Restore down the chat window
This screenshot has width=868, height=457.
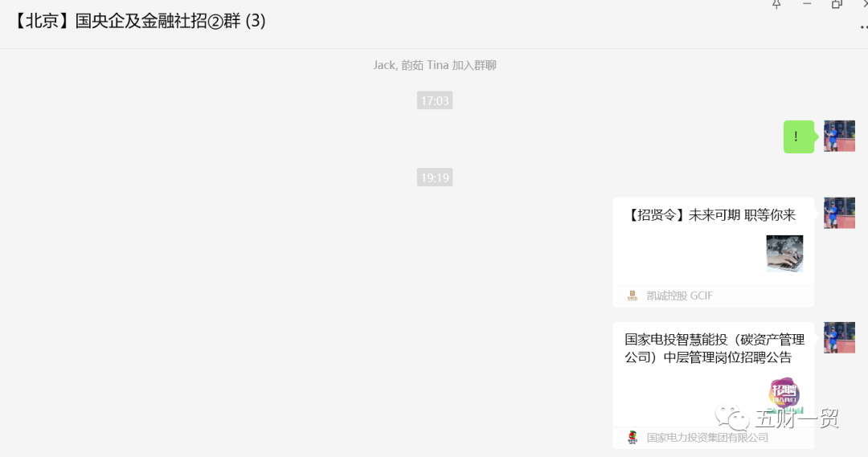tap(837, 5)
